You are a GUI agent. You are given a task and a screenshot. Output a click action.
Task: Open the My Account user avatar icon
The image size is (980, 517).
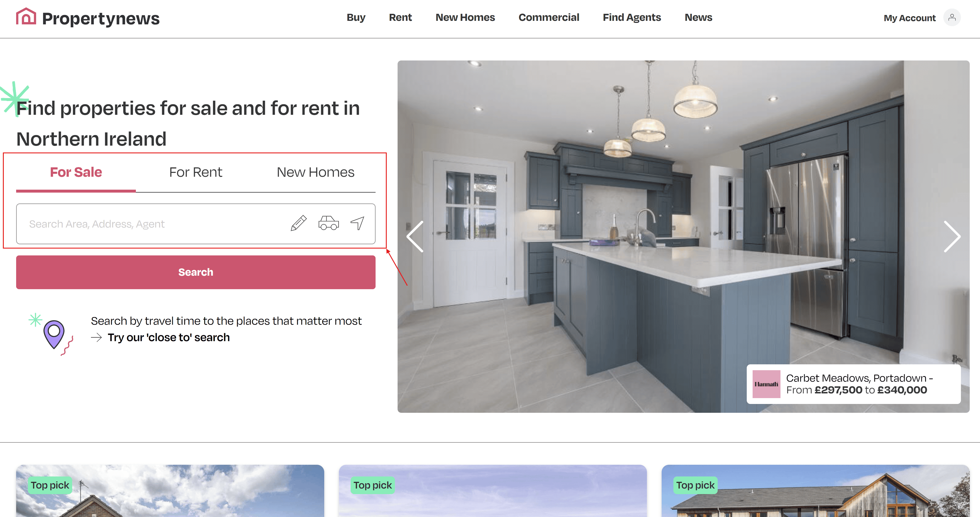[x=952, y=18]
